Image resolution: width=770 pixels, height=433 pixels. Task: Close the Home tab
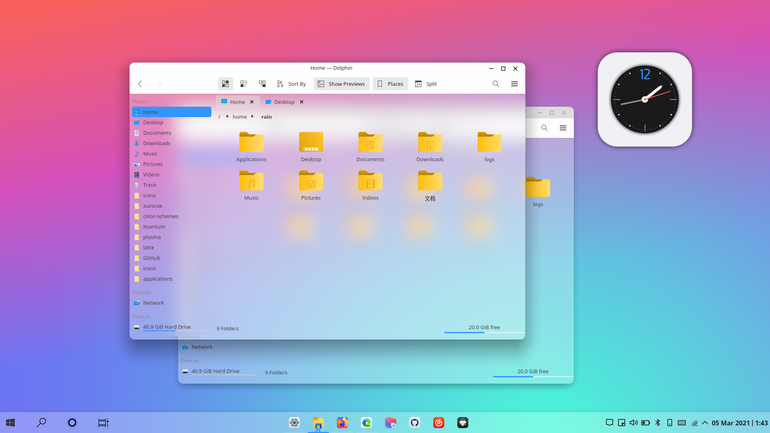[252, 102]
